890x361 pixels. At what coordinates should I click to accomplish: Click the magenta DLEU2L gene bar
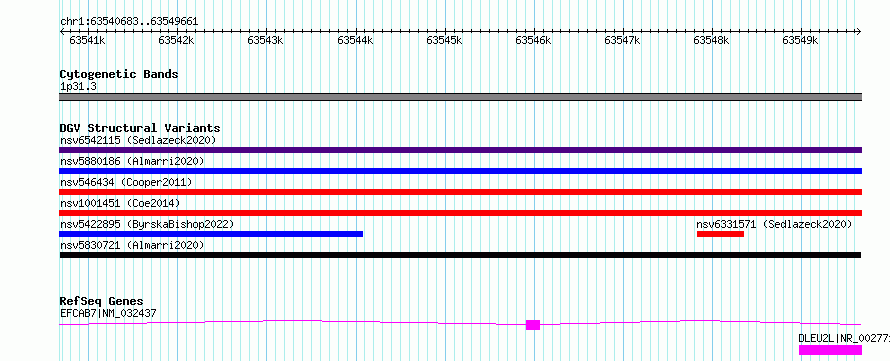point(830,350)
